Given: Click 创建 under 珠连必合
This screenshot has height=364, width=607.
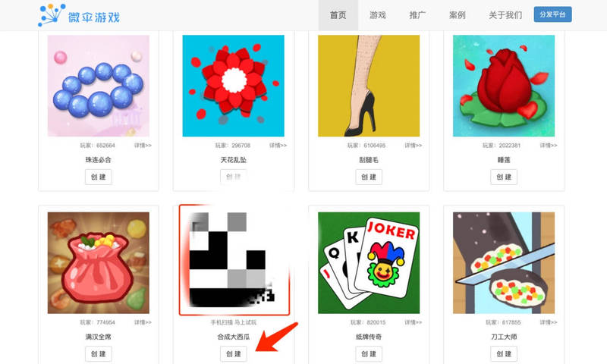Looking at the screenshot, I should tap(99, 177).
